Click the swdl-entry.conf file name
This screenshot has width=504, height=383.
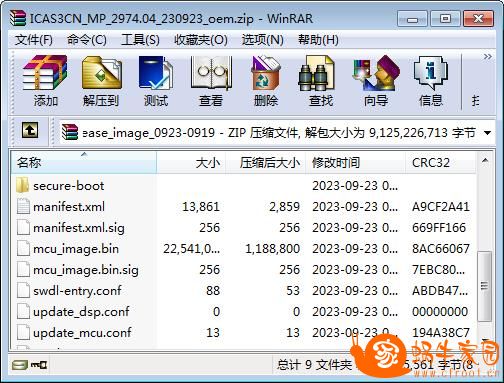pos(77,291)
